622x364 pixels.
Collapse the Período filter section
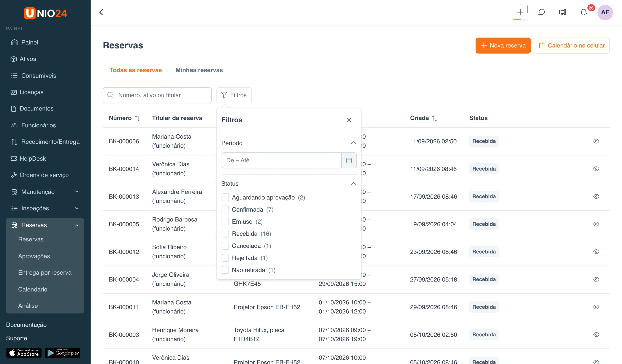click(354, 143)
